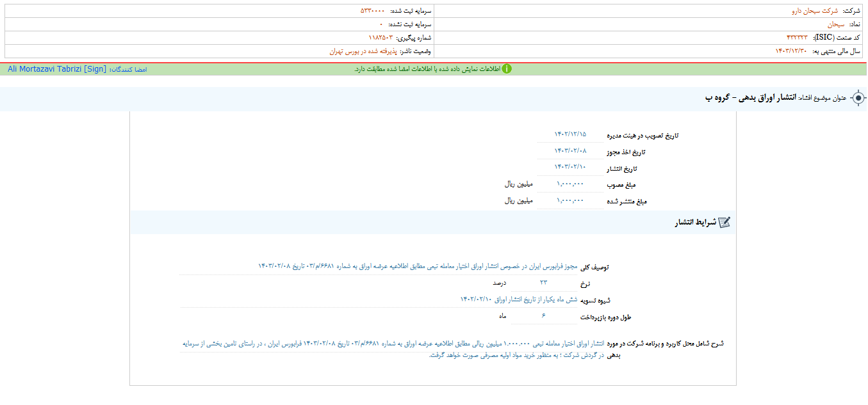Select the registered capital value ۵۳۳۰۰۰۰
The height and width of the screenshot is (405, 868).
[x=365, y=9]
